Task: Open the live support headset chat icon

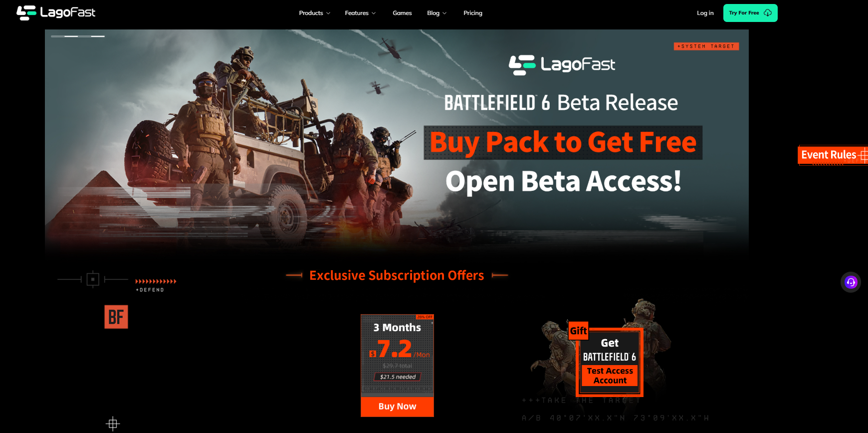Action: click(851, 282)
